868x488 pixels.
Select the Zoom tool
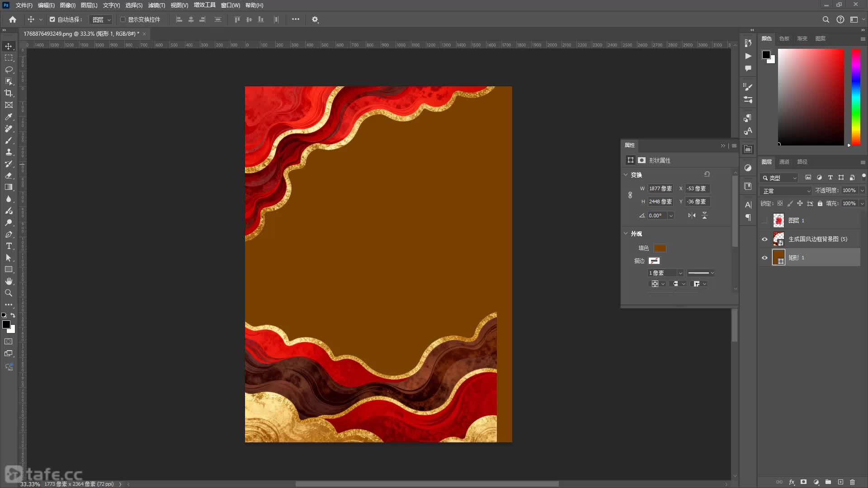point(9,293)
